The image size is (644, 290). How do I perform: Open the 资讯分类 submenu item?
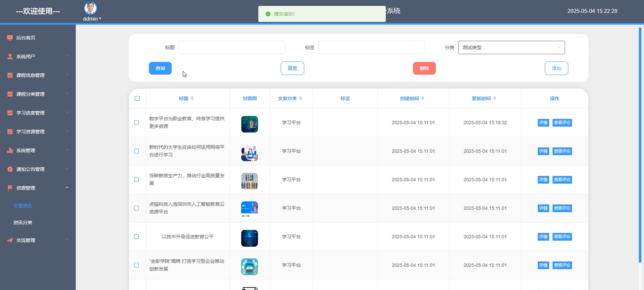[x=23, y=222]
